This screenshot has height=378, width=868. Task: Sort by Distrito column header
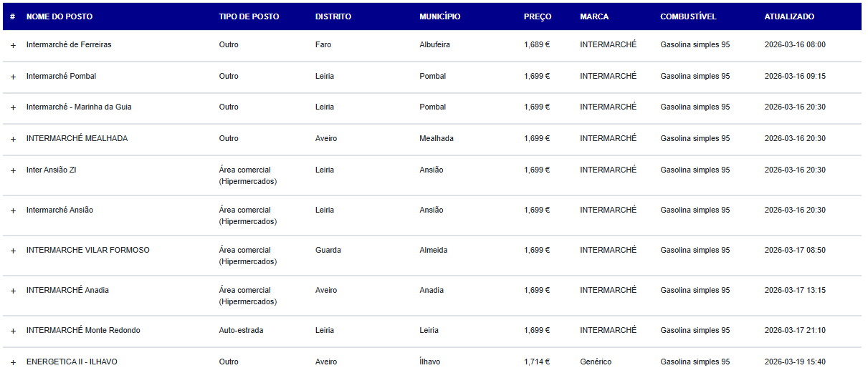333,16
